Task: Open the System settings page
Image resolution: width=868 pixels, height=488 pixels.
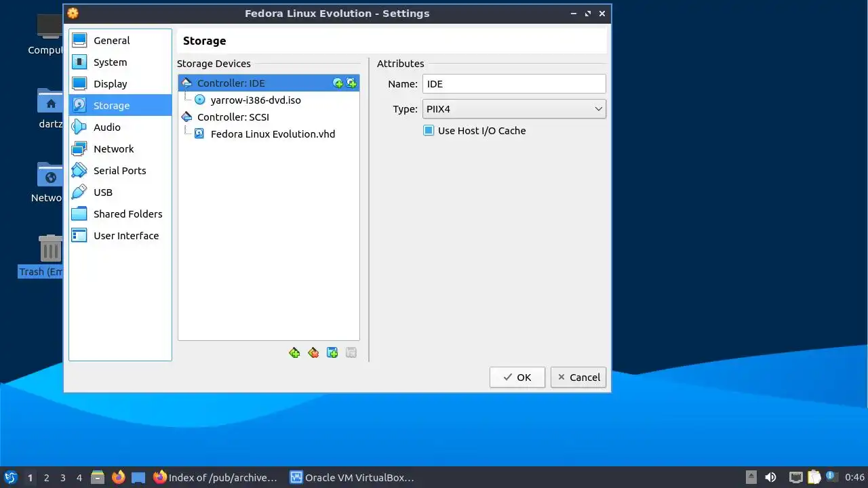Action: (120, 62)
